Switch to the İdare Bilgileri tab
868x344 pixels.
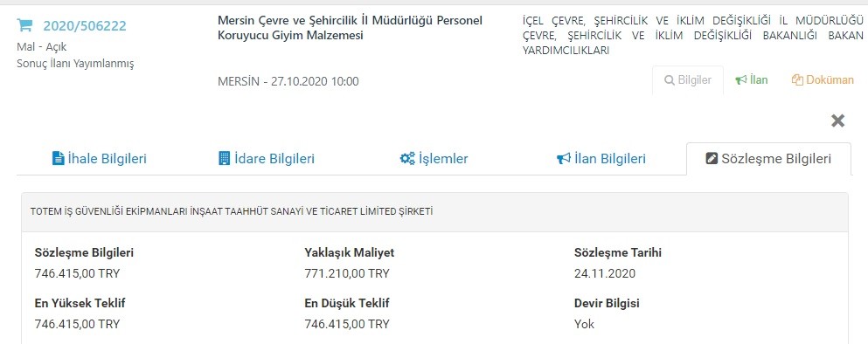(x=267, y=159)
